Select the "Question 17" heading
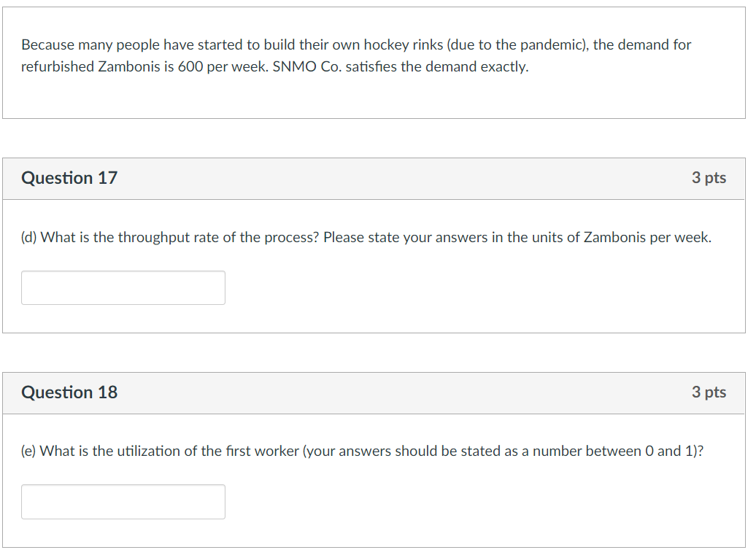The image size is (756, 558). tap(69, 178)
